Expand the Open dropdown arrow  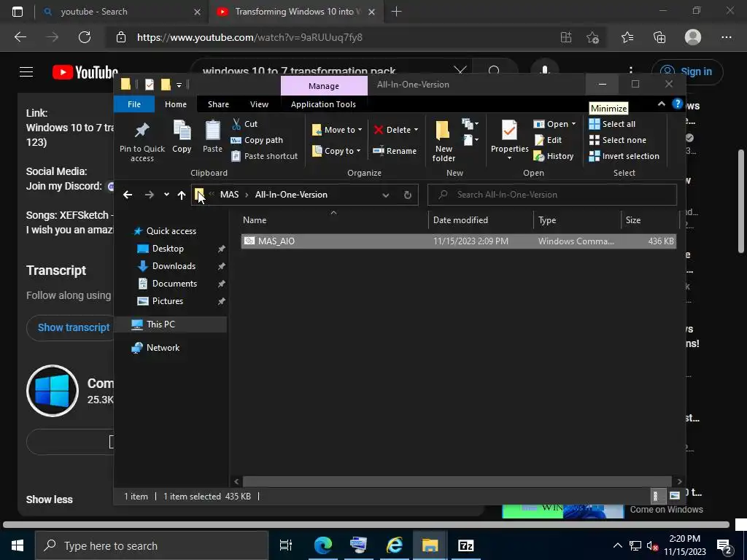point(573,124)
